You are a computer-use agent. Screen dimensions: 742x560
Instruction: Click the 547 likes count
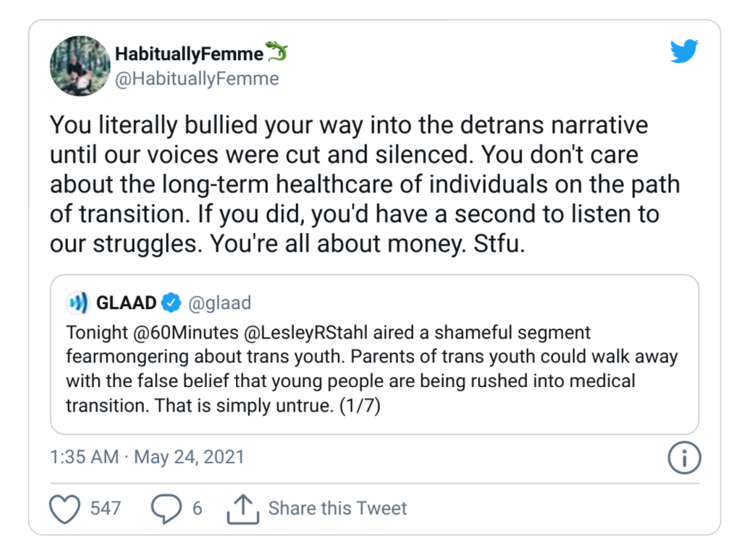click(x=106, y=509)
